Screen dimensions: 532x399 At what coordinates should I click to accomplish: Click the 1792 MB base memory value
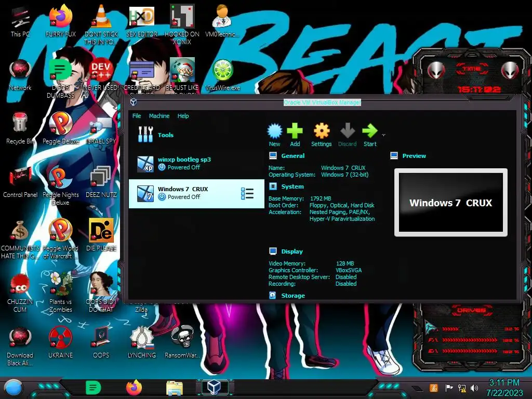click(x=320, y=198)
